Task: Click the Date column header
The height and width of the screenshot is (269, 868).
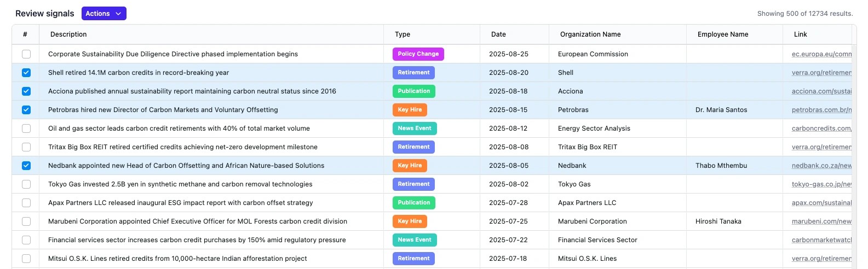Action: [498, 34]
